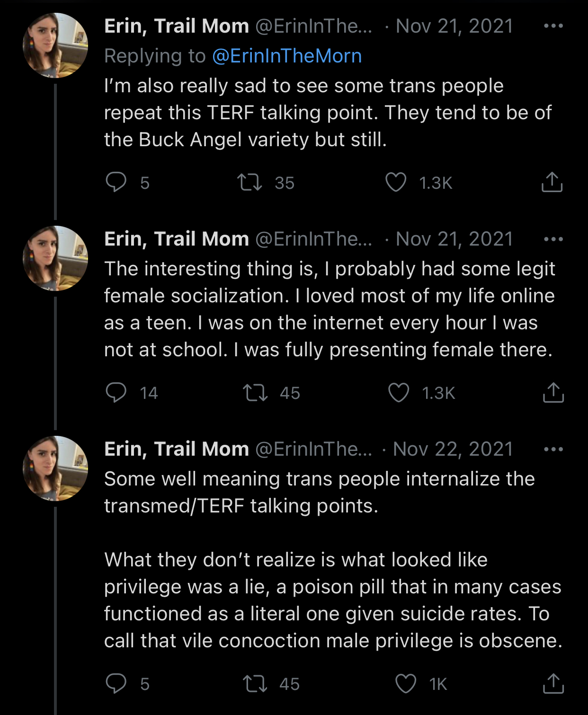Open Erin, Trail Mom name on second tweet
Screen dimensions: 588x715
177,239
